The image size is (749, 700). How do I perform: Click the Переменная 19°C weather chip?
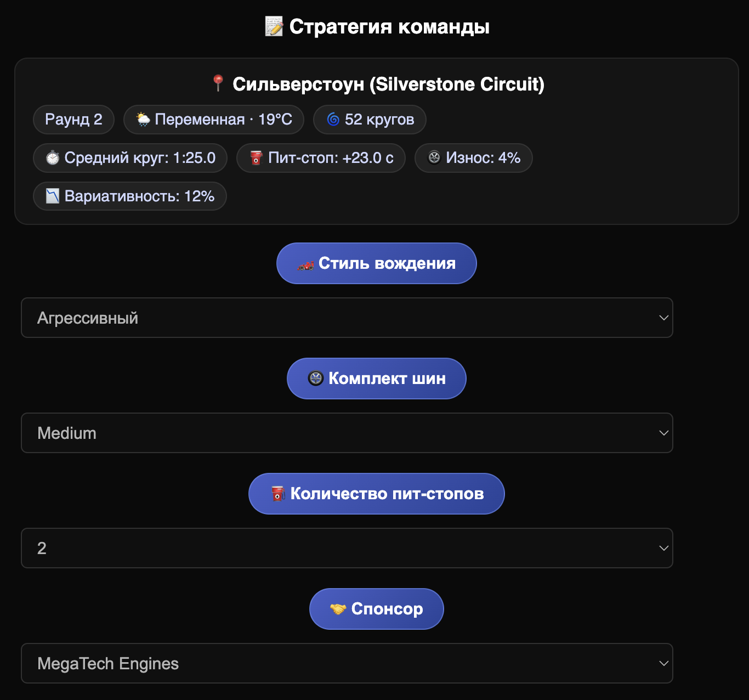coord(214,119)
